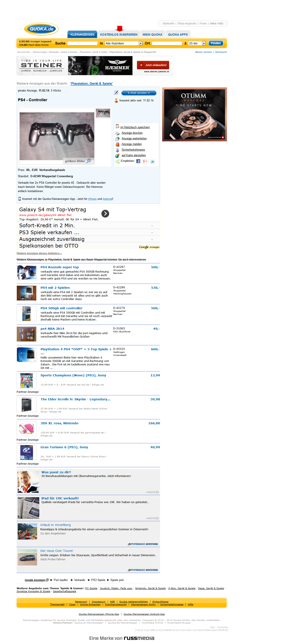The image size is (291, 644).
Task: Open 'Playstation, Gerät & Spiele' rubric link
Action: [x=91, y=84]
